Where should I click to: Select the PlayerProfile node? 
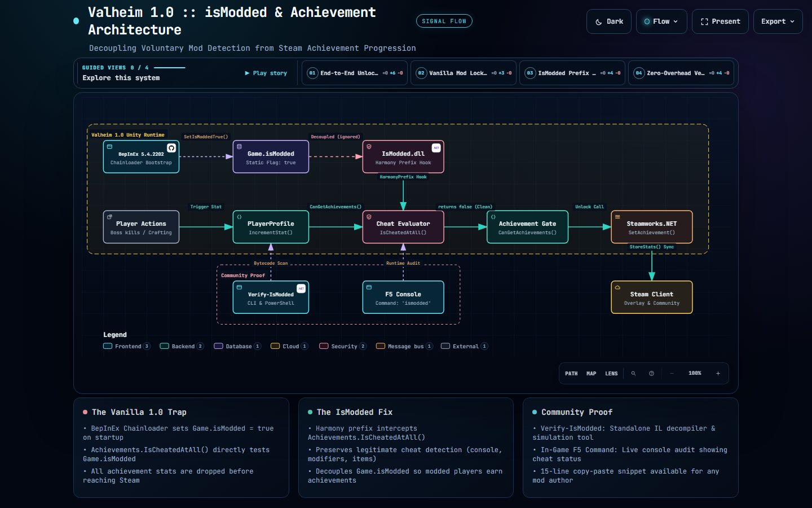[271, 227]
